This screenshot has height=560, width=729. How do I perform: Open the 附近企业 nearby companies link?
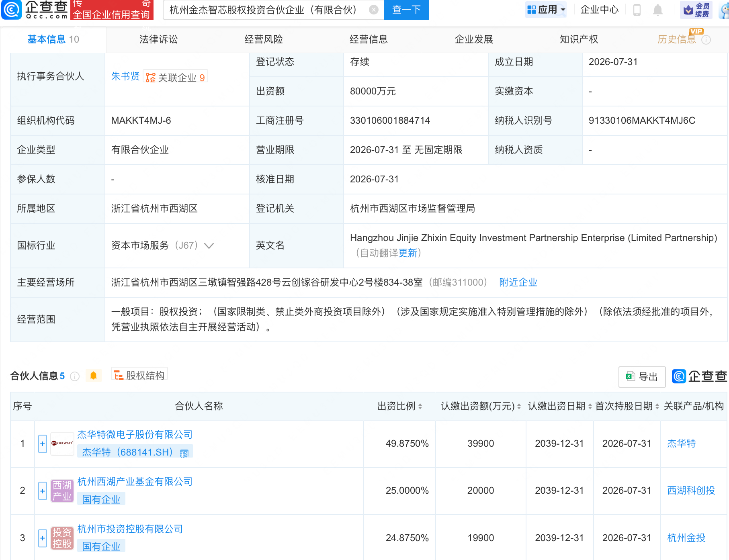tap(518, 282)
